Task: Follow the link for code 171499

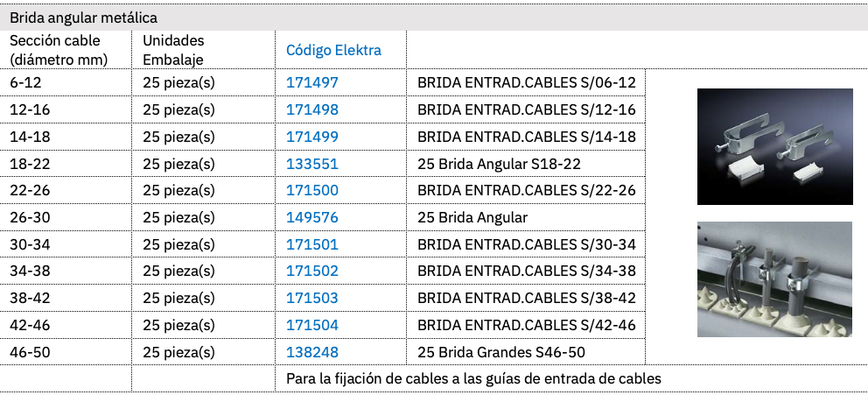Action: [311, 137]
